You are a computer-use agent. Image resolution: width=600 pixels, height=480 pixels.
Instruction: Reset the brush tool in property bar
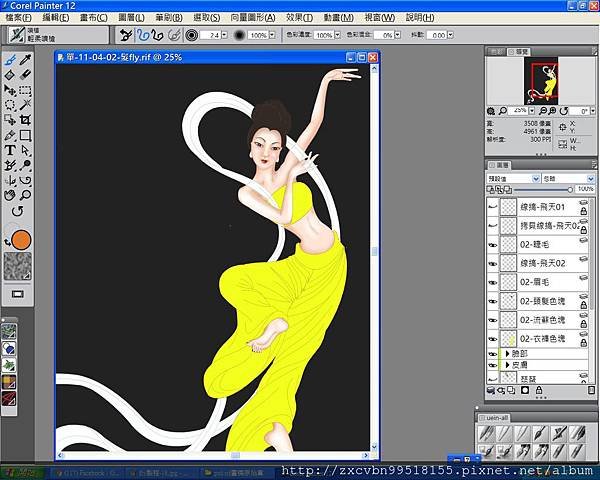[x=126, y=35]
